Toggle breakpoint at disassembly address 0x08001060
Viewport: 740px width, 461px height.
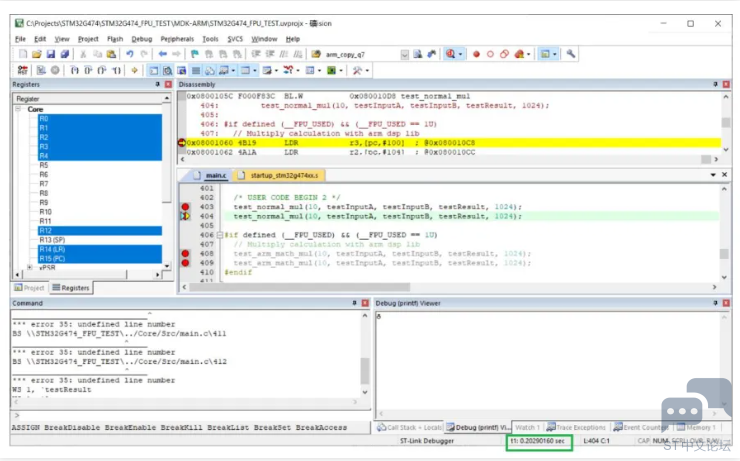point(182,142)
